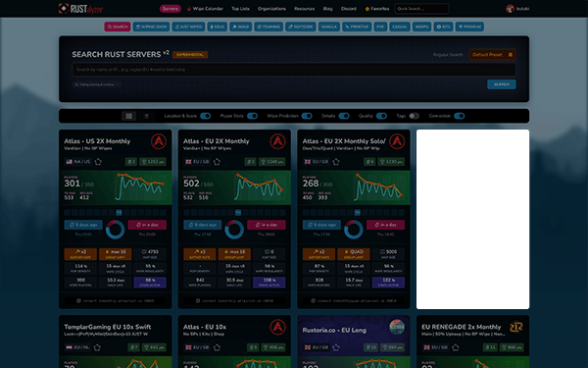The height and width of the screenshot is (368, 588).
Task: Toggle Quality display
Action: point(381,116)
